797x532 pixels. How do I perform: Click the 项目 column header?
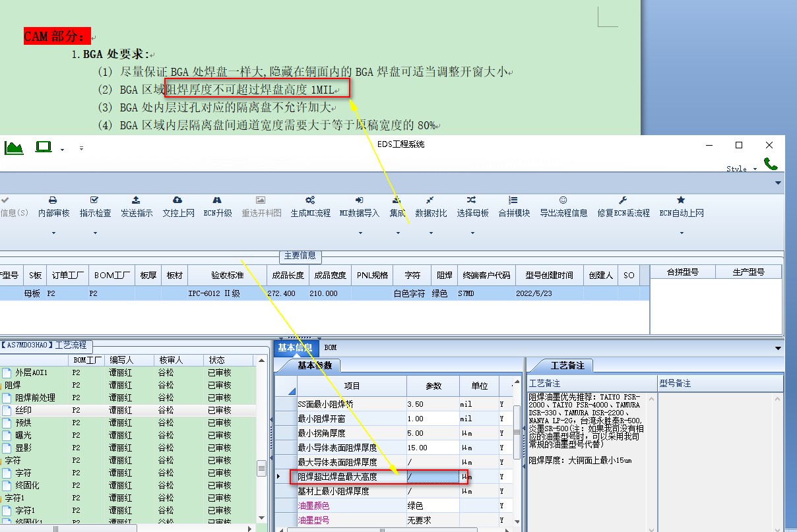tap(352, 386)
